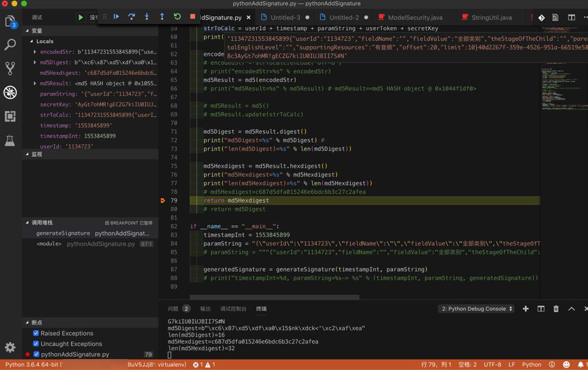Screen dimensions: 588x370
Task: Select the <module> call stack frame
Action: pos(49,244)
